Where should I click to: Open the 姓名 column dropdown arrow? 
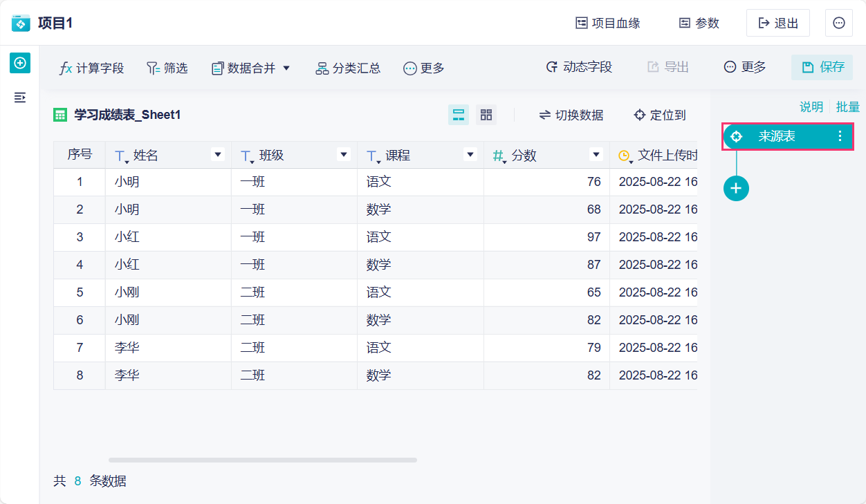pyautogui.click(x=218, y=155)
